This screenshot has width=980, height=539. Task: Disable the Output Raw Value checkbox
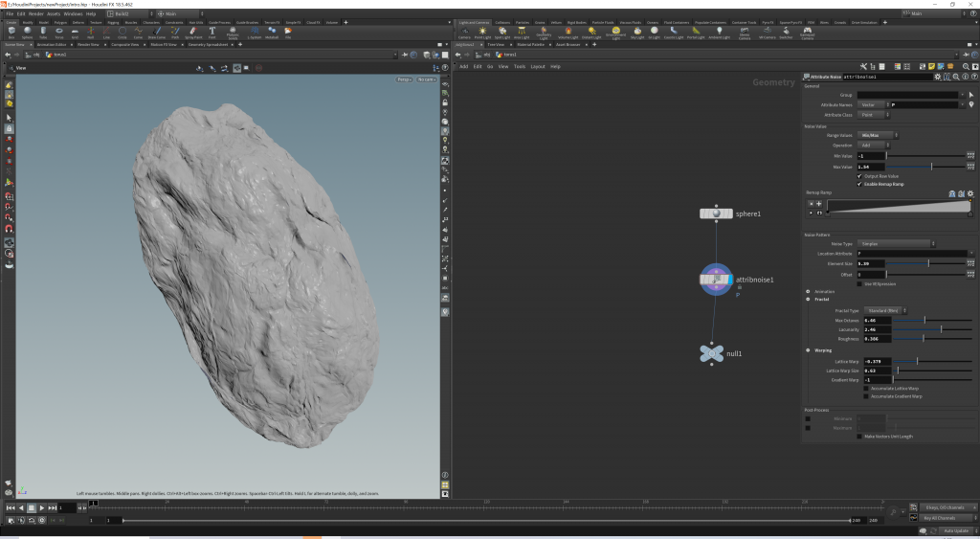[x=859, y=176]
